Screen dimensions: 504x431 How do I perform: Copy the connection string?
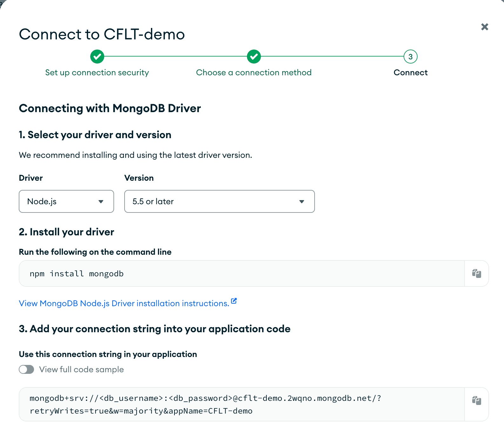click(x=476, y=401)
